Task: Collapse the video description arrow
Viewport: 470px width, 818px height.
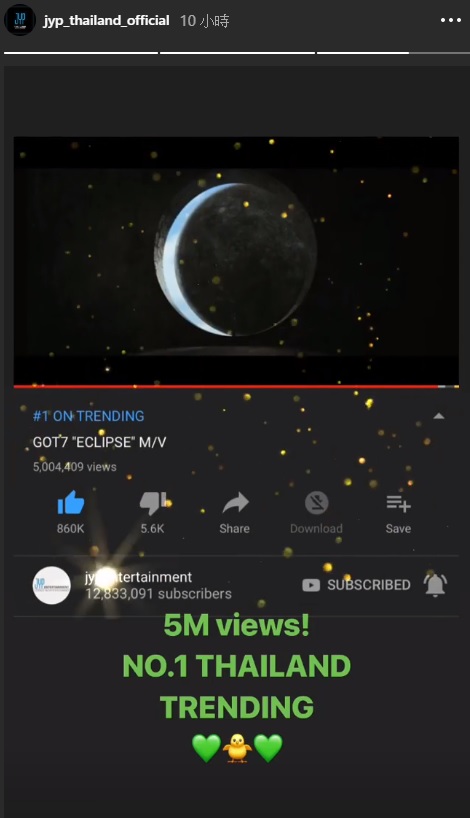Action: (439, 416)
